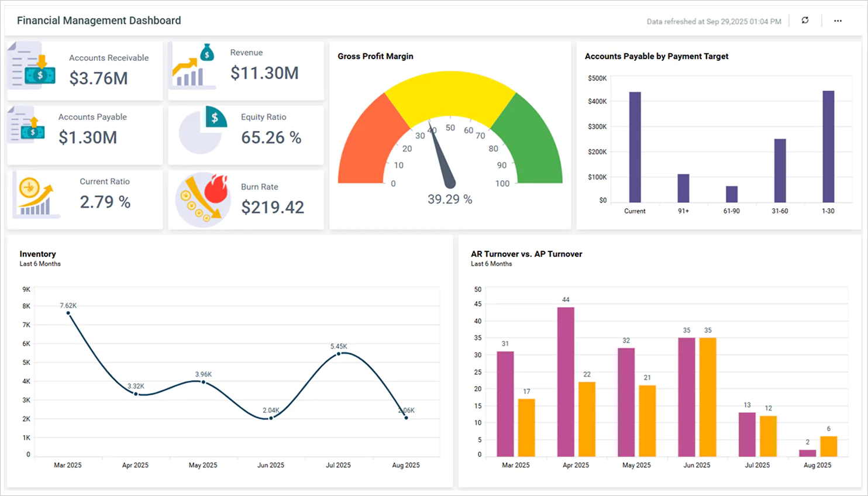
Task: Click the dashboard refresh icon
Action: click(x=805, y=20)
